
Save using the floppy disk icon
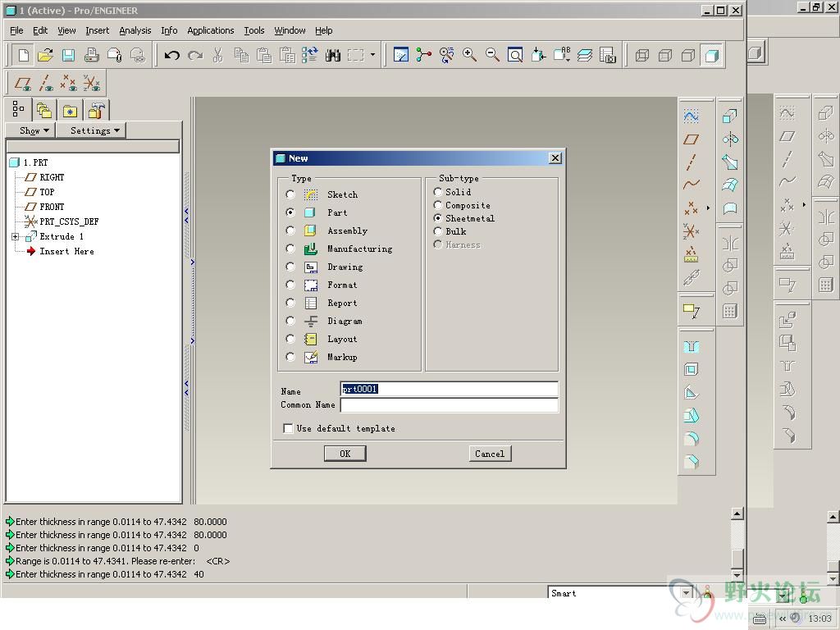click(x=69, y=55)
